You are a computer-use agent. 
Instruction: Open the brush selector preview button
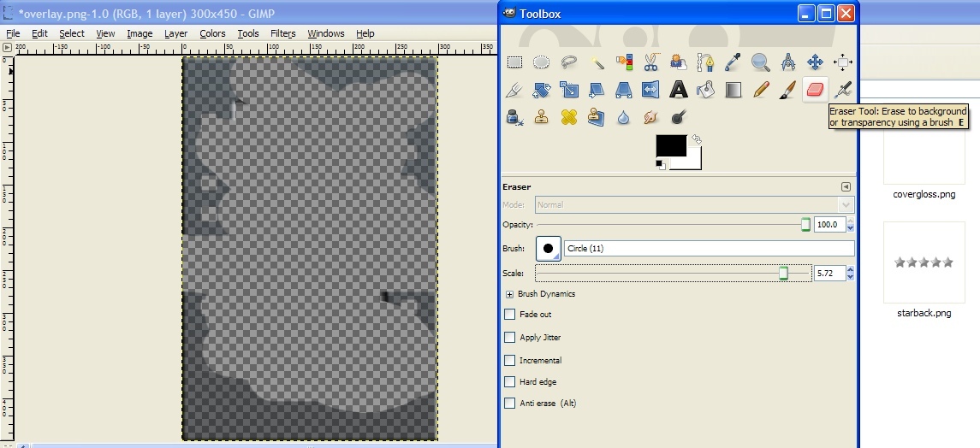(x=548, y=248)
